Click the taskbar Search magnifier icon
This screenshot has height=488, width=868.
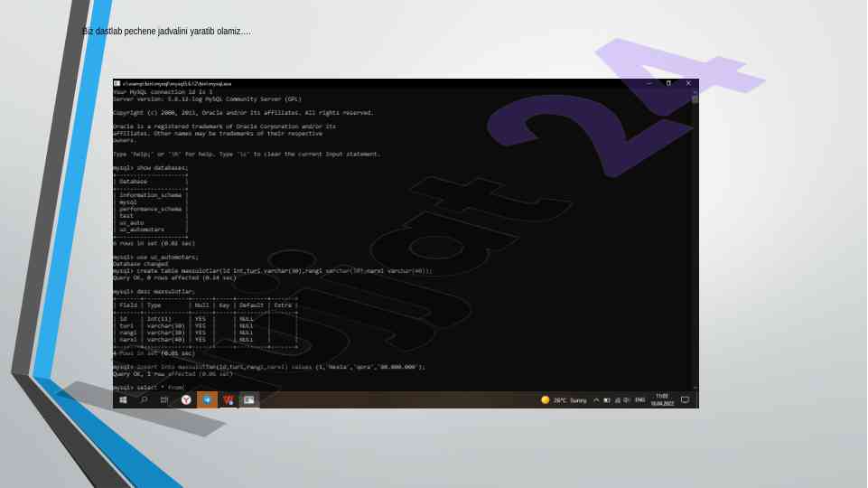(144, 399)
